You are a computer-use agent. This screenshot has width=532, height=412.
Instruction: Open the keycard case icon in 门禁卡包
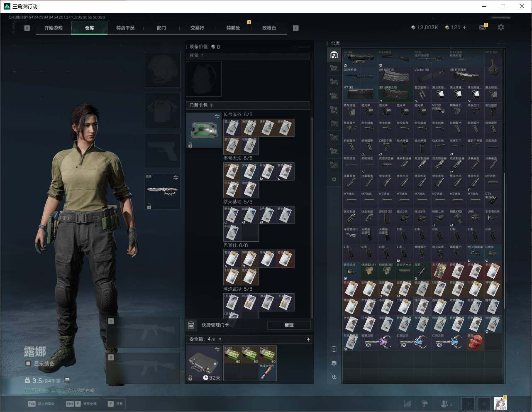(203, 130)
